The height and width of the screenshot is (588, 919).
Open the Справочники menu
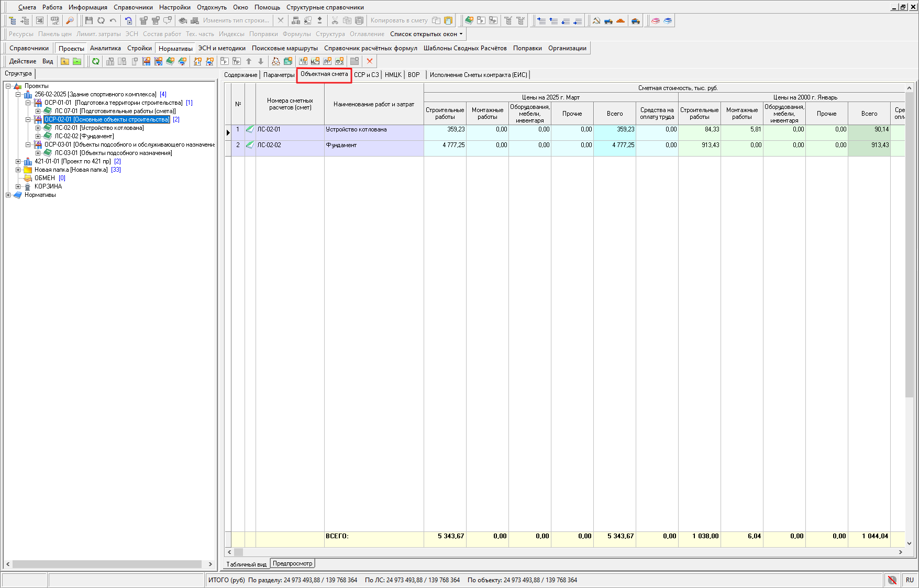pyautogui.click(x=133, y=7)
